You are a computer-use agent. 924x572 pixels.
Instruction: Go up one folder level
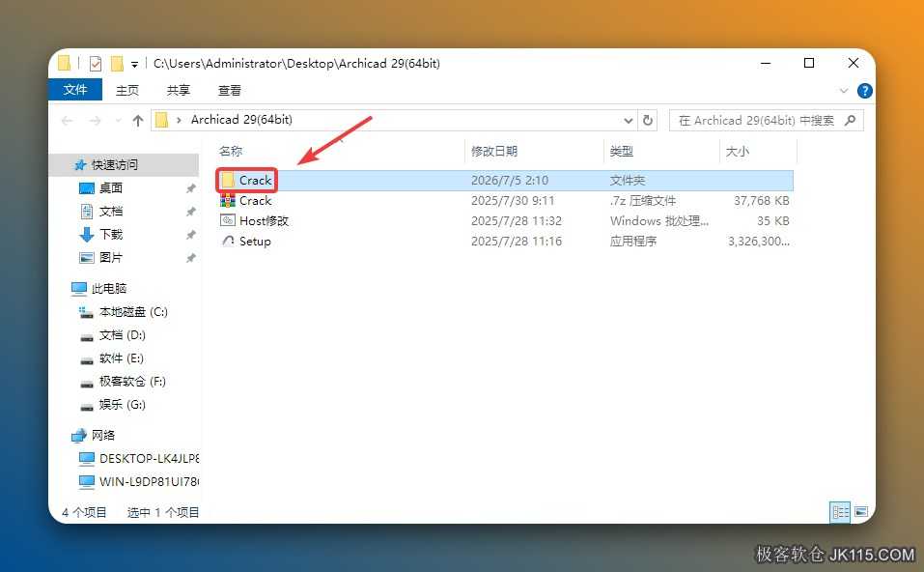coord(138,121)
